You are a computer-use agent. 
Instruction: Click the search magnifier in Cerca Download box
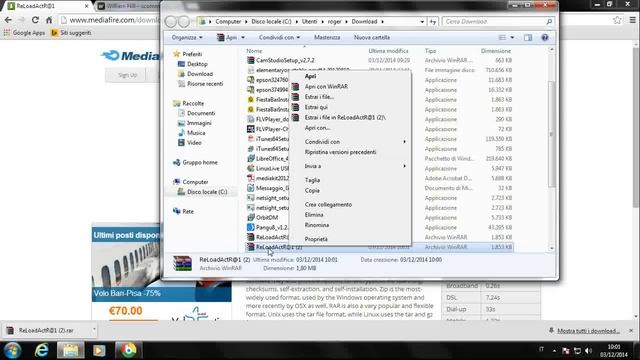click(549, 22)
